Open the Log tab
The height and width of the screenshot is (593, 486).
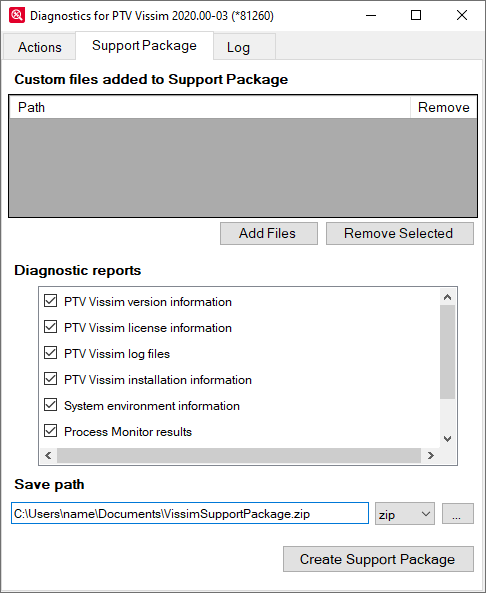pyautogui.click(x=238, y=47)
